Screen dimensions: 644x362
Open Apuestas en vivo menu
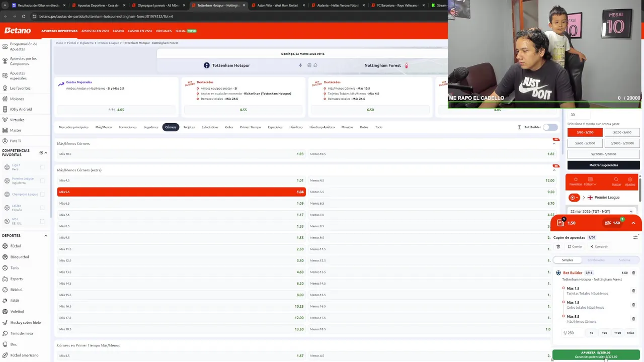click(x=95, y=31)
